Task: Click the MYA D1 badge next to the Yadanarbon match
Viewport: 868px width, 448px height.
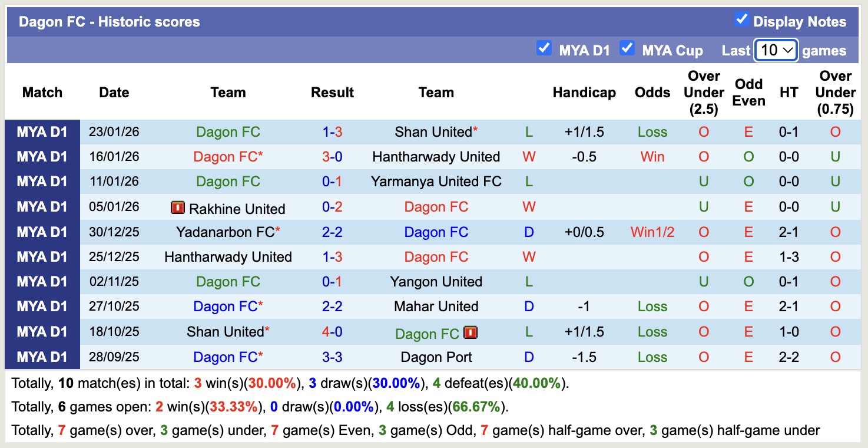Action: [x=42, y=232]
